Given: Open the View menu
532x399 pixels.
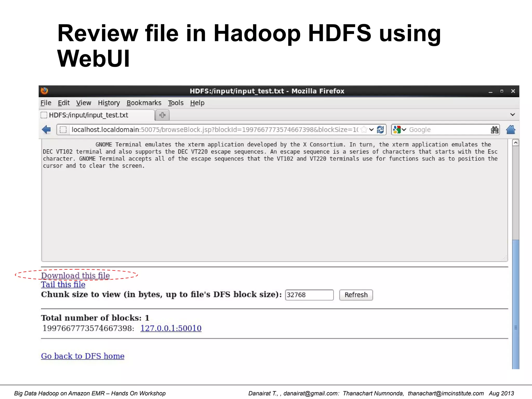Looking at the screenshot, I should pos(84,103).
